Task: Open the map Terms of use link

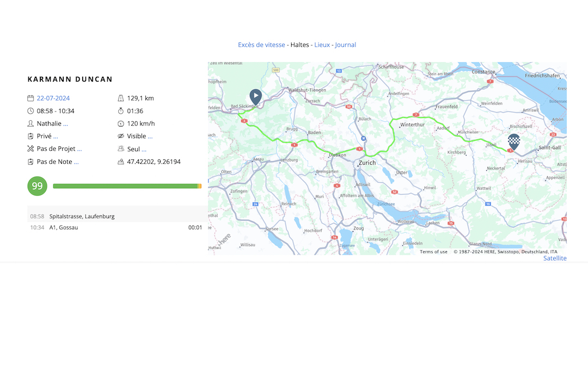Action: tap(433, 252)
